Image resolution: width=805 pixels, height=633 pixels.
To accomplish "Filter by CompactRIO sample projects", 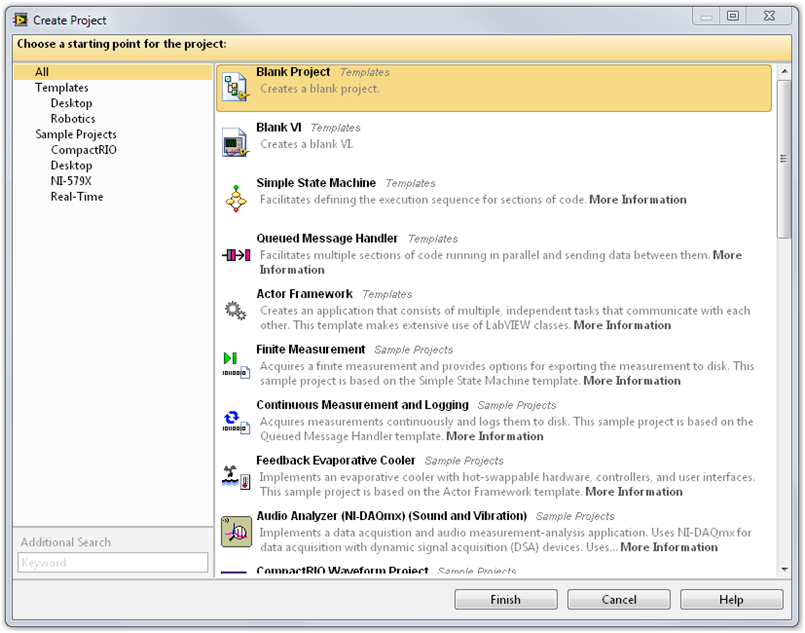I will coord(85,150).
